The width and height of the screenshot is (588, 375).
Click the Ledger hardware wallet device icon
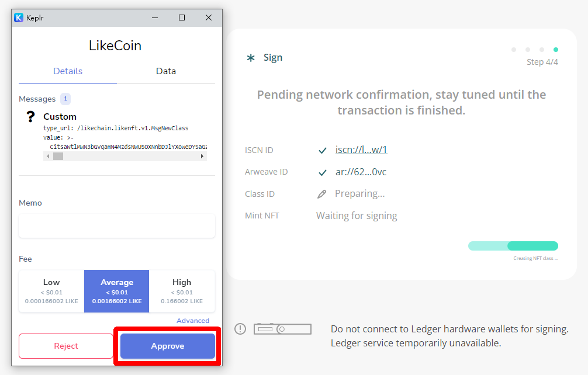pos(282,329)
